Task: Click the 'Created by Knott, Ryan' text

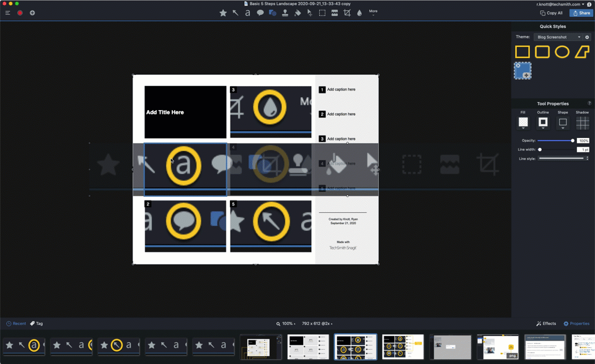Action: click(x=343, y=219)
